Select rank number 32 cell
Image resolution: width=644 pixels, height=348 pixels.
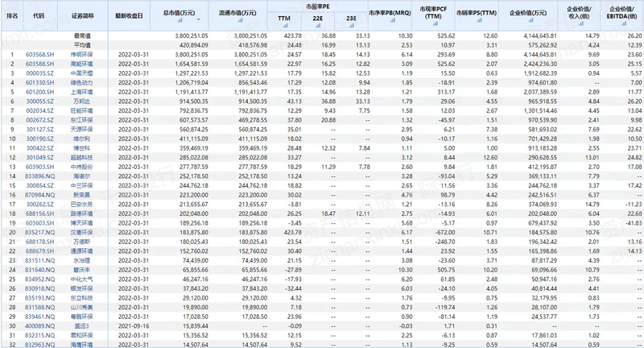click(x=12, y=345)
